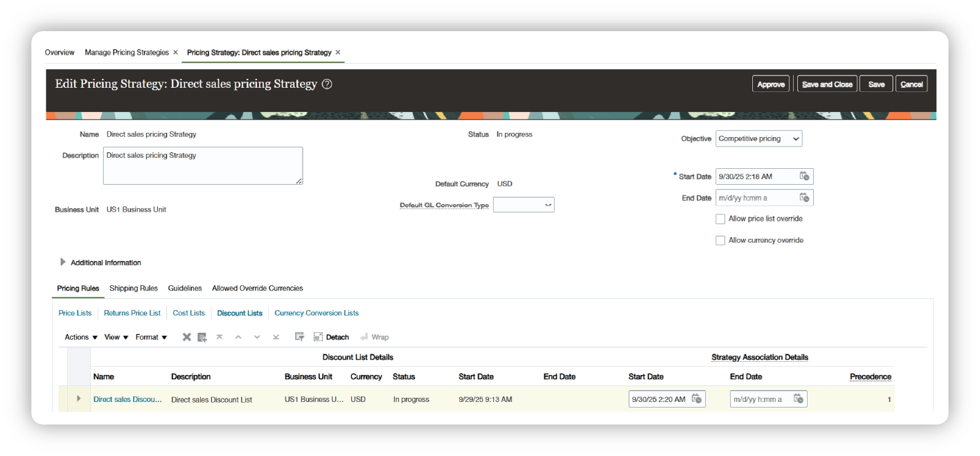Click the red delete row icon
980x456 pixels.
click(186, 337)
